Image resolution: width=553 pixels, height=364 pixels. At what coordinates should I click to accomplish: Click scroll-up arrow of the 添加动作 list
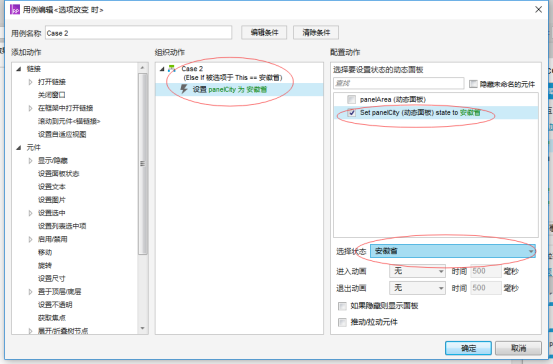(x=142, y=67)
